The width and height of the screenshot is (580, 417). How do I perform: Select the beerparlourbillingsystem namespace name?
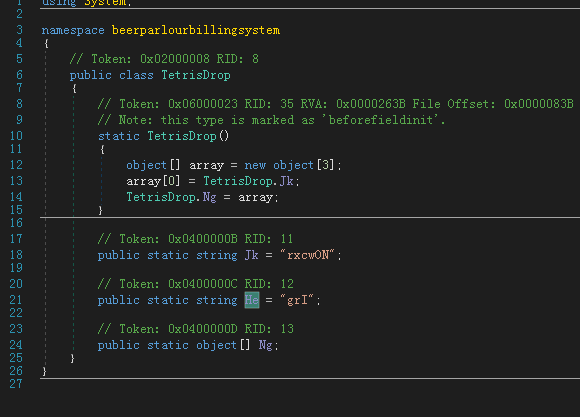pyautogui.click(x=196, y=30)
